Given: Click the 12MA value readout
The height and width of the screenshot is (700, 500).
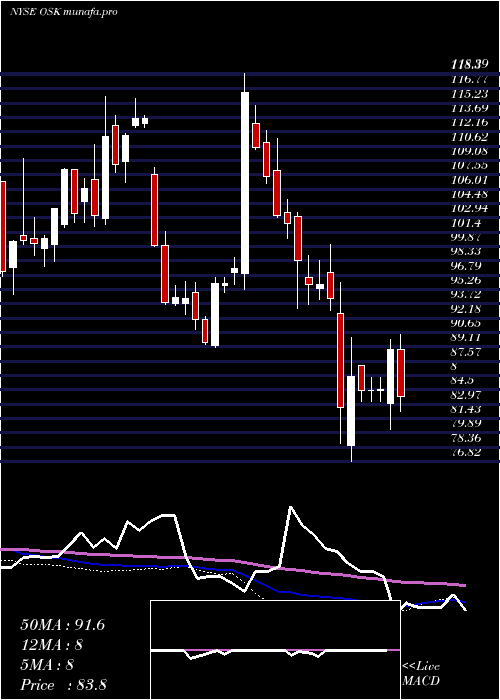Looking at the screenshot, I should (x=52, y=645).
